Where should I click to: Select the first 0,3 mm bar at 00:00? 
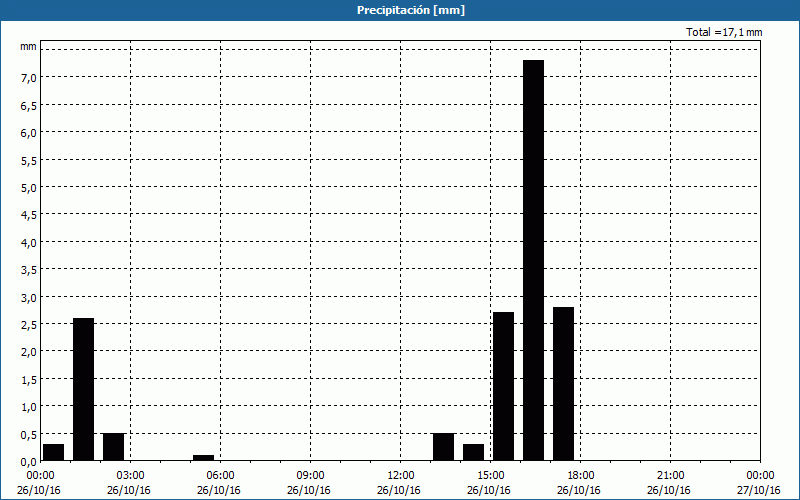click(x=54, y=453)
